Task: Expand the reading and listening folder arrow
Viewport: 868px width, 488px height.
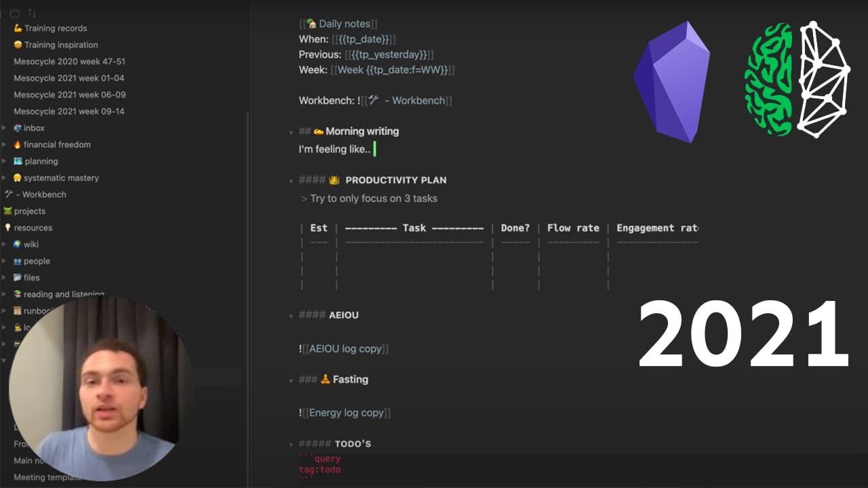Action: [5, 294]
